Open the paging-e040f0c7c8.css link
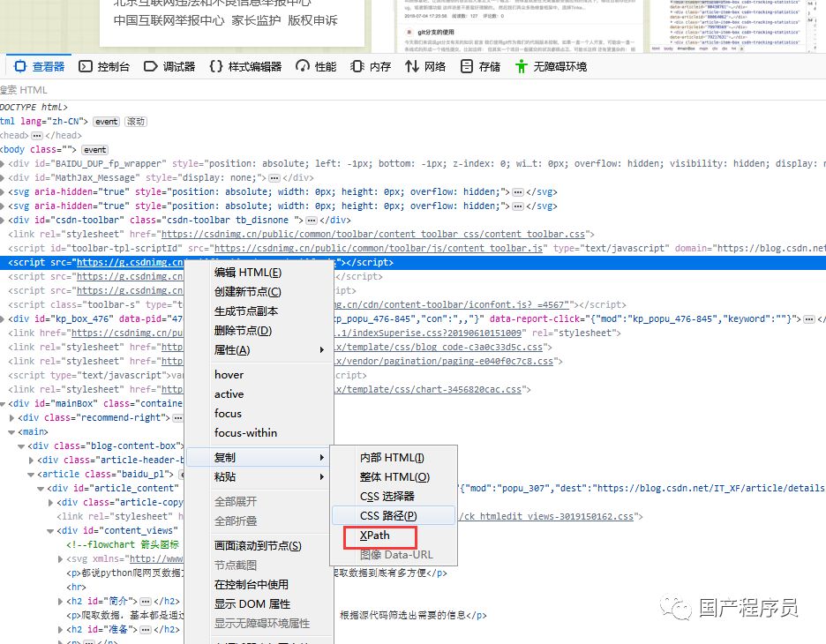 (444, 362)
